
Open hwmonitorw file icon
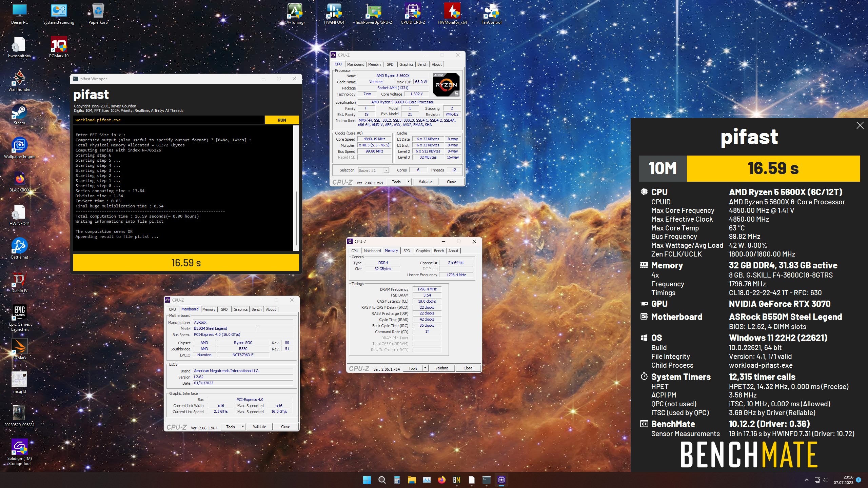[19, 47]
